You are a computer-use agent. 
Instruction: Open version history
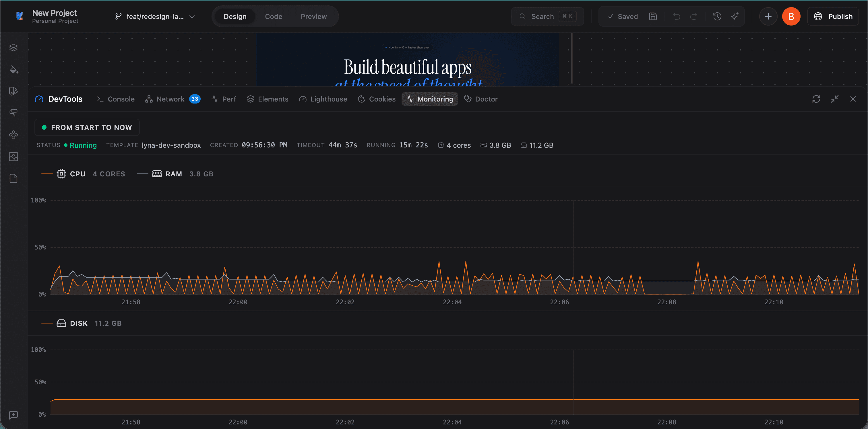(717, 16)
